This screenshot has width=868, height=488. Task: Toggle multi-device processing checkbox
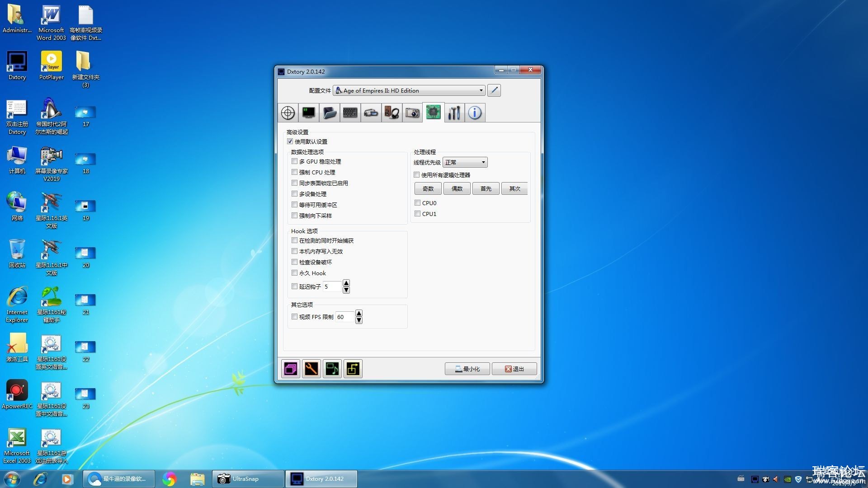[x=295, y=194]
